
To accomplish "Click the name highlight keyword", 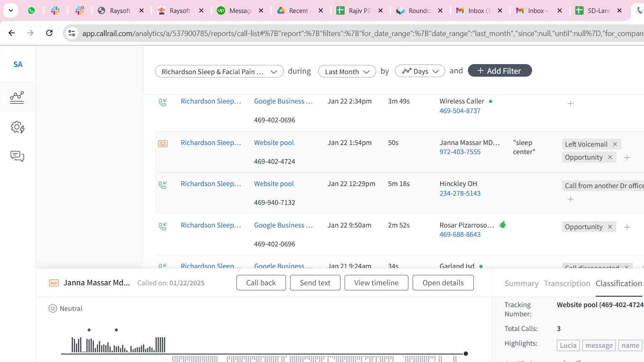I will [630, 345].
